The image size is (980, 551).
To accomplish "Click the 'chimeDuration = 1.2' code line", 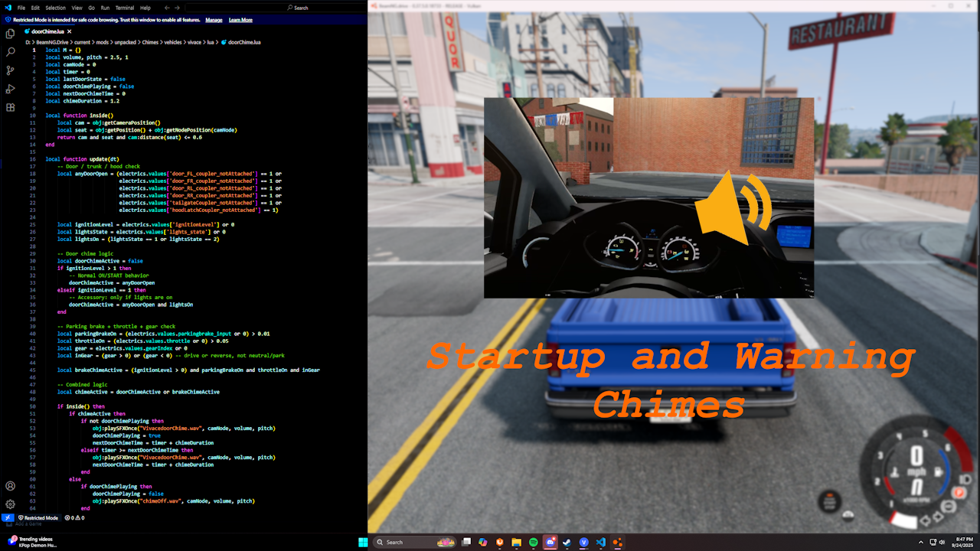I will click(82, 100).
